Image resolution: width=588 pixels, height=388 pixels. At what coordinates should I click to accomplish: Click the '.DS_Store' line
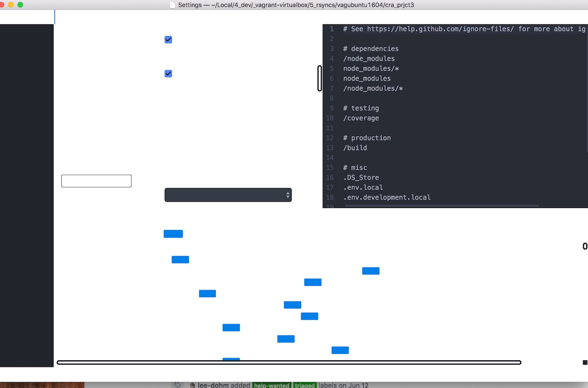[361, 177]
